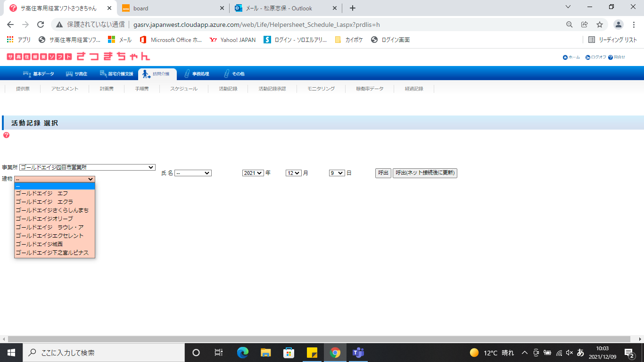Select the 訪問介護 navigation tab
The width and height of the screenshot is (644, 362).
[x=157, y=74]
